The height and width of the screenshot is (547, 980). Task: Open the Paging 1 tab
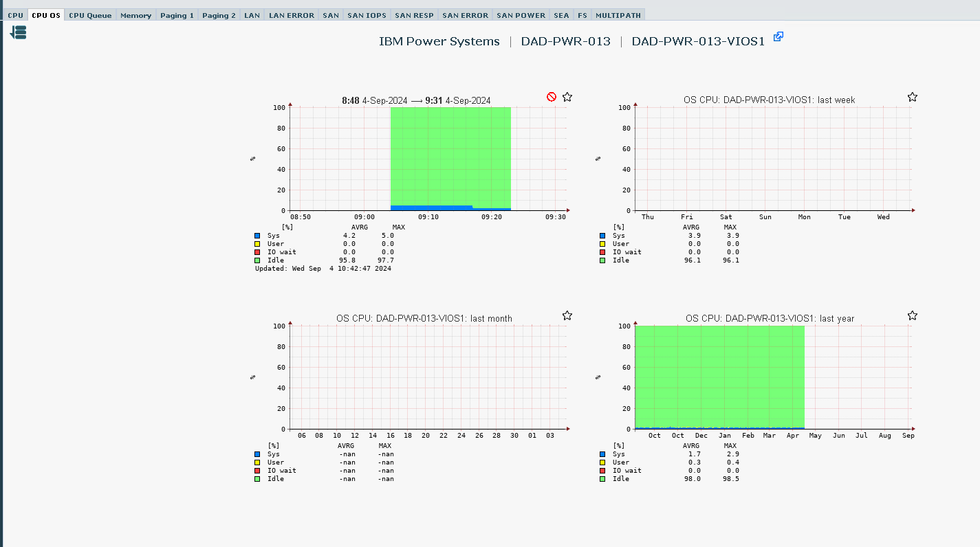177,15
